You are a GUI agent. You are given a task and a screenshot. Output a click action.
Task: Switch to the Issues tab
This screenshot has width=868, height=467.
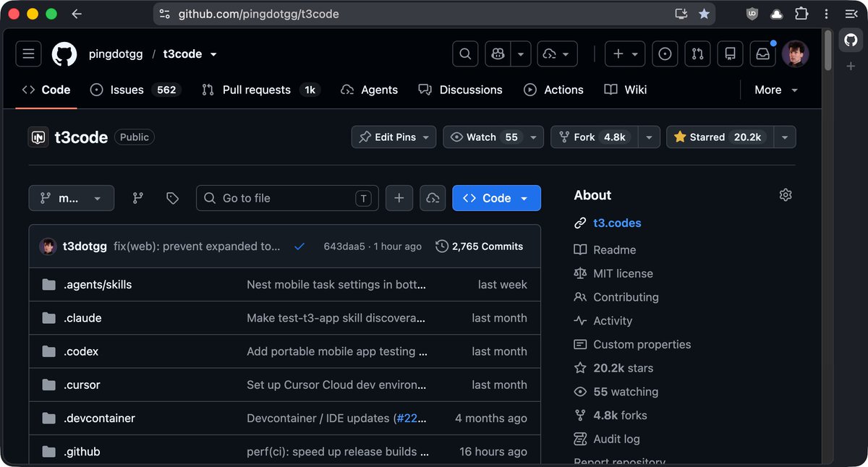coord(135,90)
